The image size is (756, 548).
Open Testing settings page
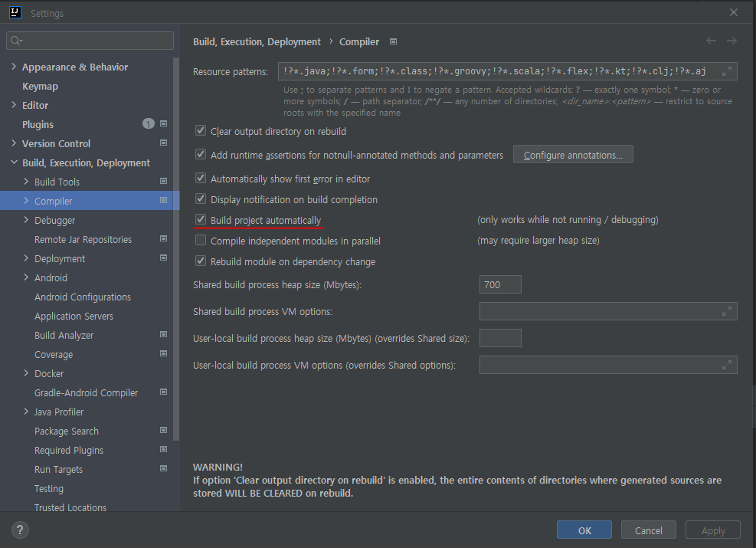point(49,489)
